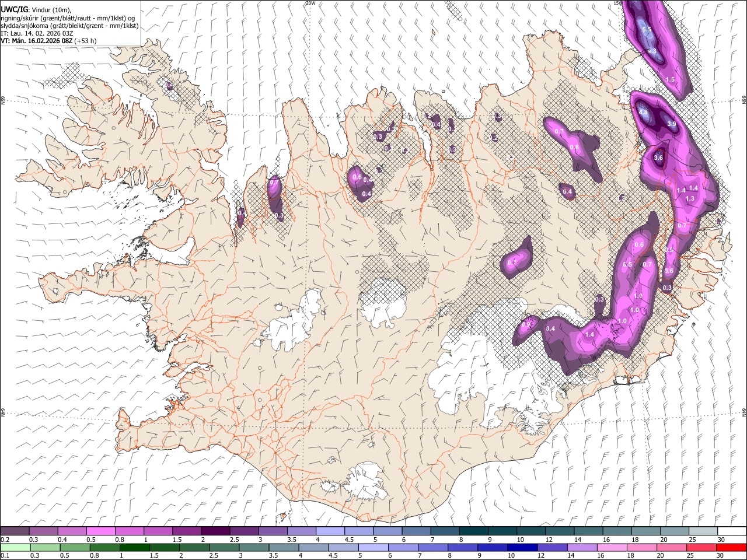Pick the 0.4 swatch in upper snow scale
Viewport: 747px width, 560px height.
click(x=72, y=531)
